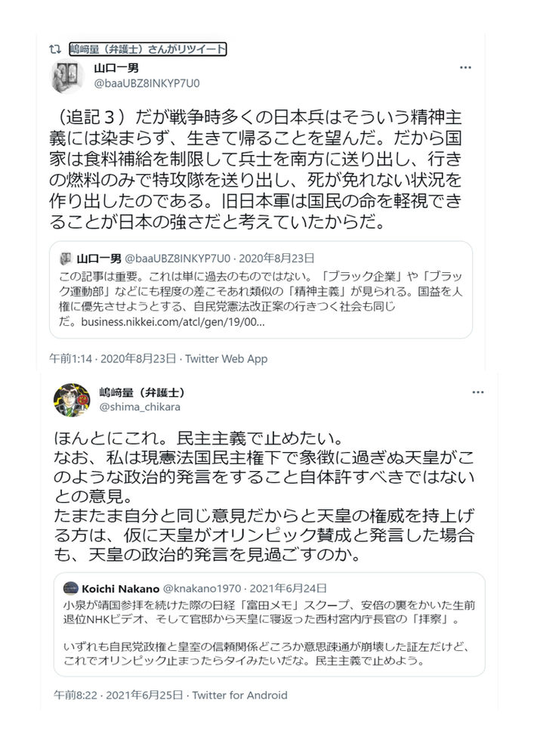Open the 嶋﨑量（弁護士） display name
534x756 pixels.
(x=142, y=392)
